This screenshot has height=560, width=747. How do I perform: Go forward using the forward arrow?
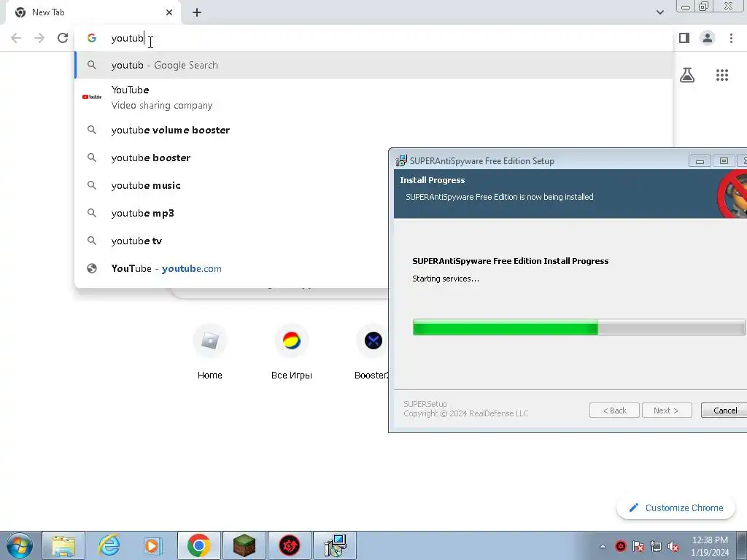[x=39, y=38]
